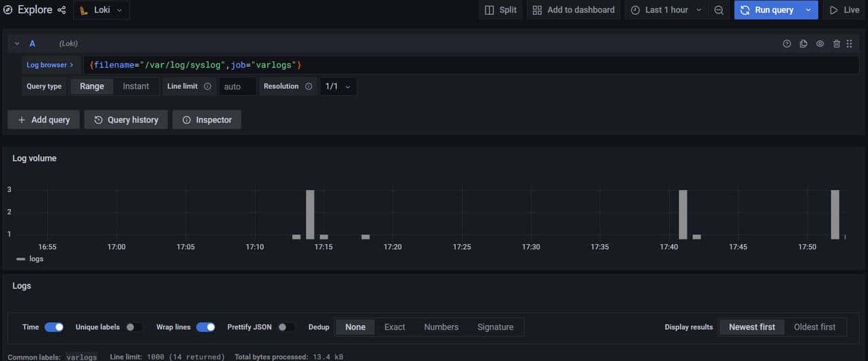Image resolution: width=868 pixels, height=361 pixels.
Task: Open the Resolution 1/1 dropdown
Action: [338, 86]
